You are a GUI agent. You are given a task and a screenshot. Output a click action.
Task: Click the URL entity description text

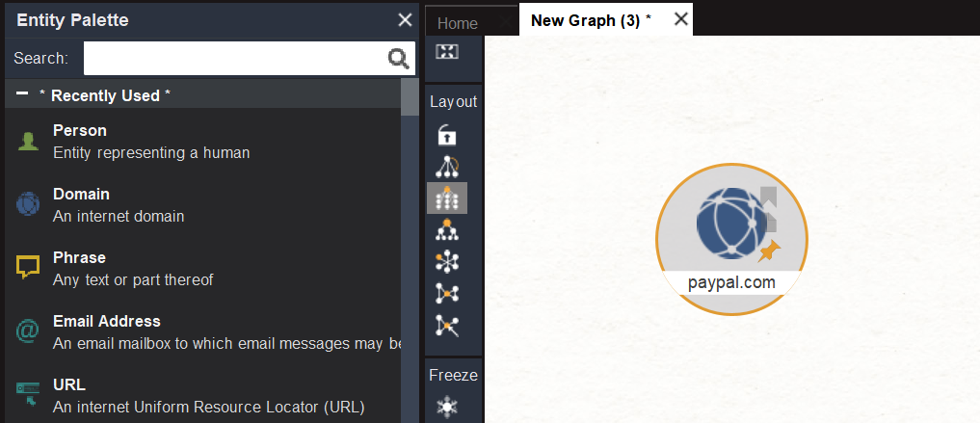(x=209, y=408)
